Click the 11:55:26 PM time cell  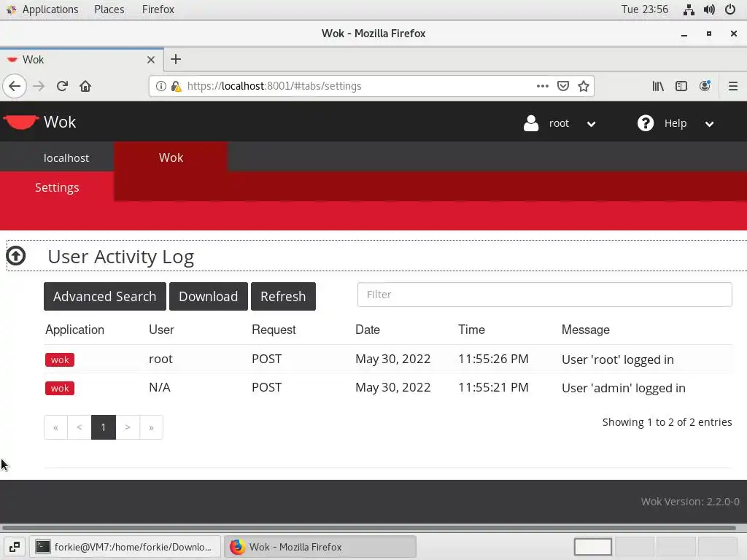click(493, 359)
